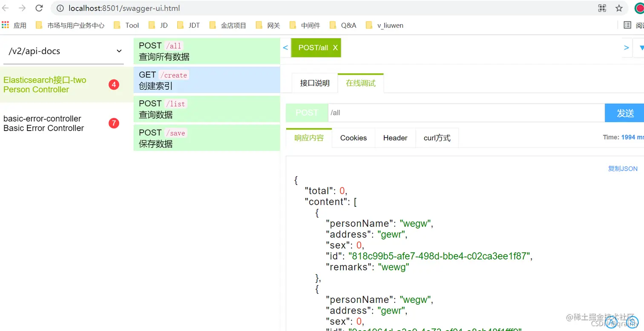Open GET /create 创建索引 endpoint
The height and width of the screenshot is (331, 644).
pyautogui.click(x=207, y=80)
